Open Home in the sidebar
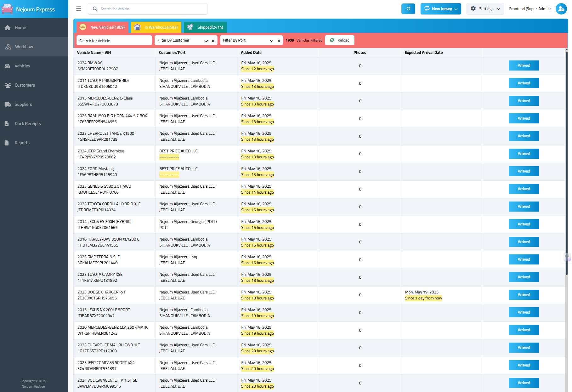Viewport: 572px width, 392px height. (x=34, y=28)
